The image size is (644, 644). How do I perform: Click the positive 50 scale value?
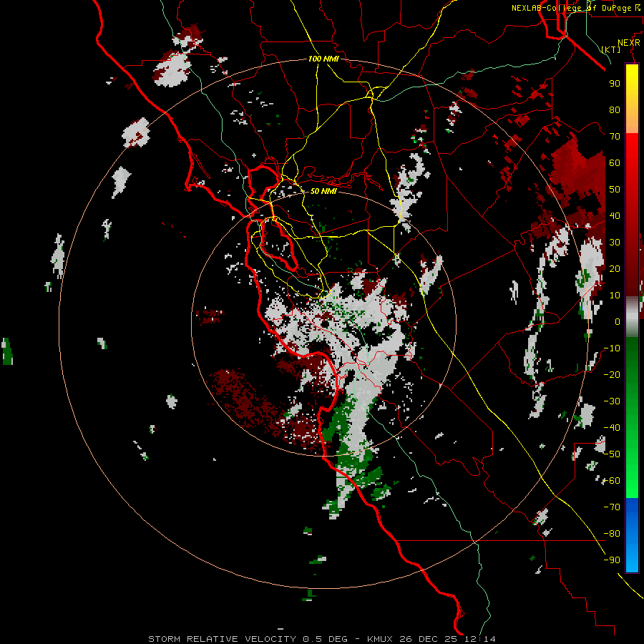(x=615, y=190)
